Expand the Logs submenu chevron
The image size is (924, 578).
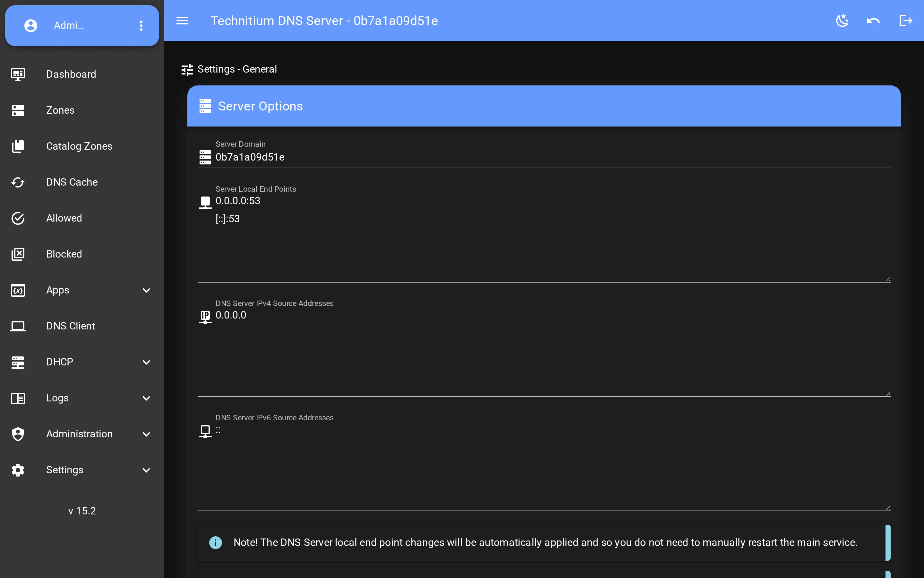[146, 398]
